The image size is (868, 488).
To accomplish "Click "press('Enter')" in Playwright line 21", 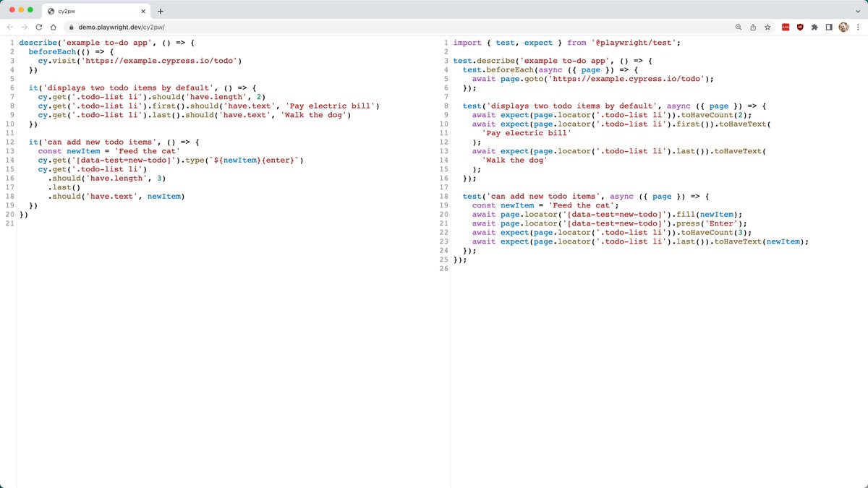I will (710, 223).
